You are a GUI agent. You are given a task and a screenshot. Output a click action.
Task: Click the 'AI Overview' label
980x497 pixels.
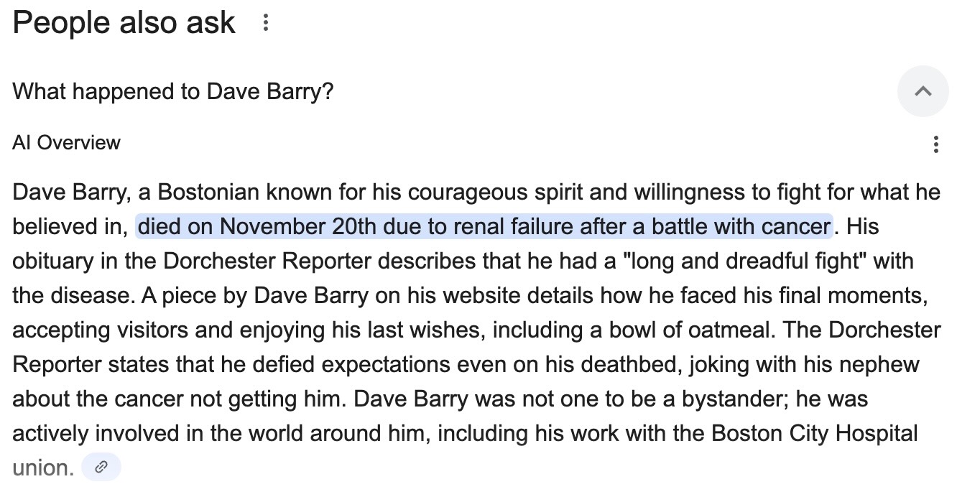coord(65,142)
